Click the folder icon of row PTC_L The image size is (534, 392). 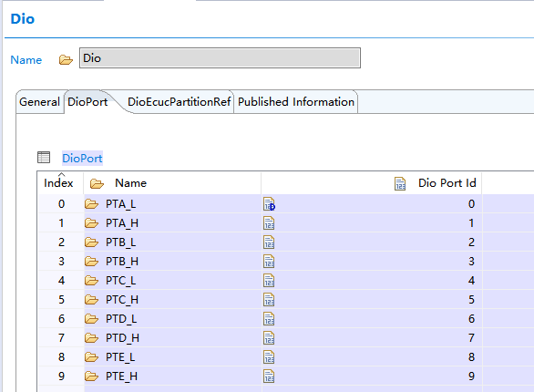pos(91,280)
